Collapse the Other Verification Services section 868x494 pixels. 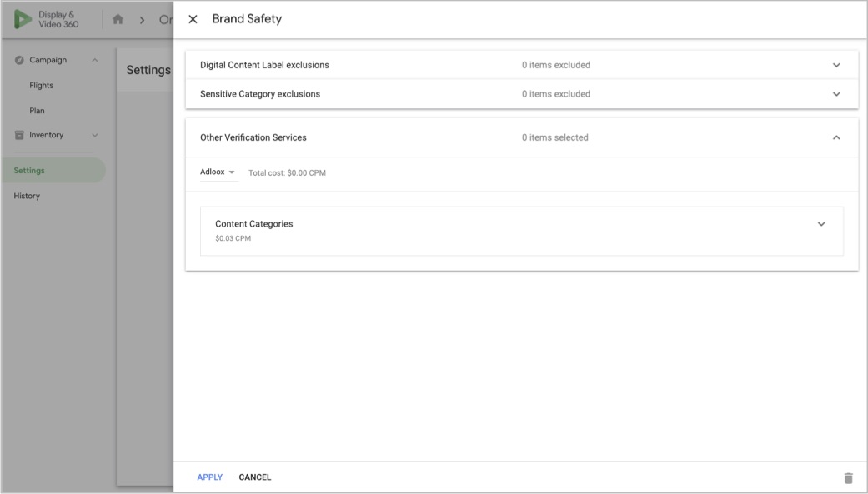click(x=836, y=137)
